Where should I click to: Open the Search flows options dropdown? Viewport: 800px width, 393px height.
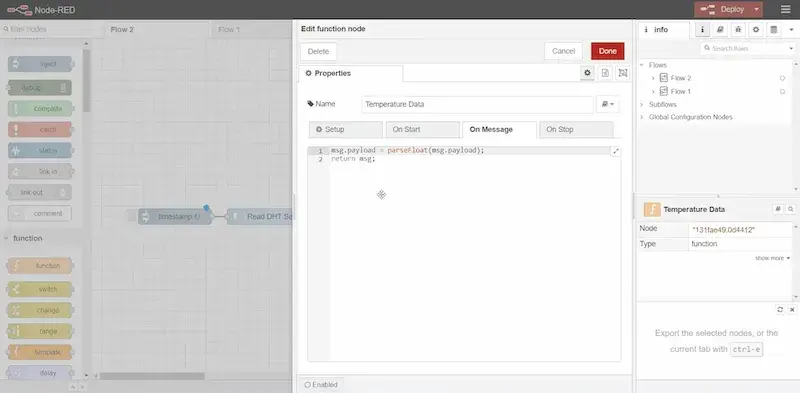791,48
